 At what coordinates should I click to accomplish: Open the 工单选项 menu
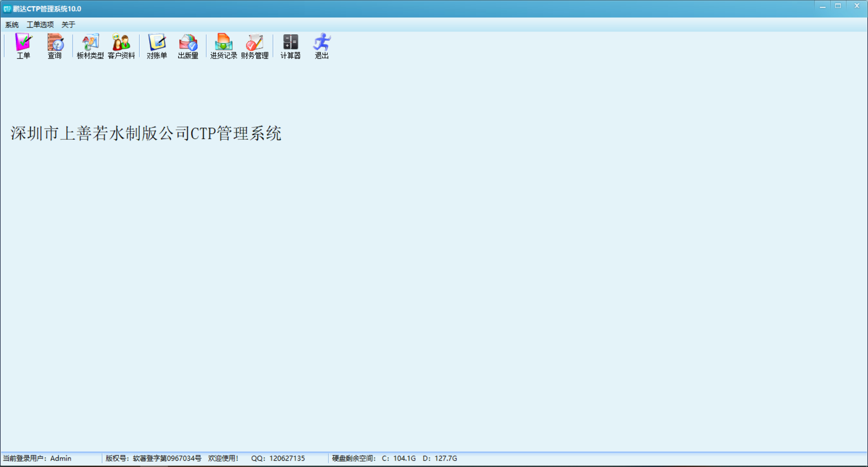pyautogui.click(x=40, y=24)
